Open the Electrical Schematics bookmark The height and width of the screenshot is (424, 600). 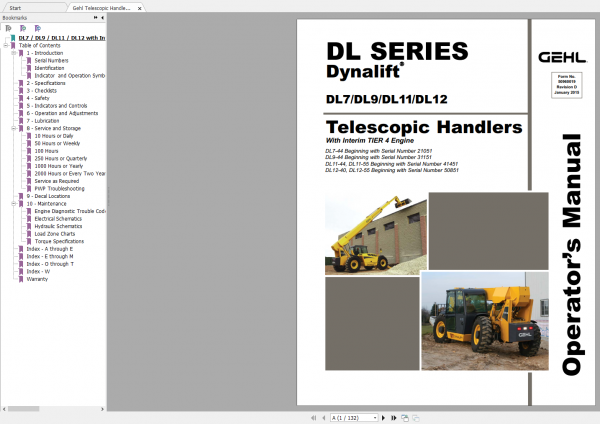58,219
